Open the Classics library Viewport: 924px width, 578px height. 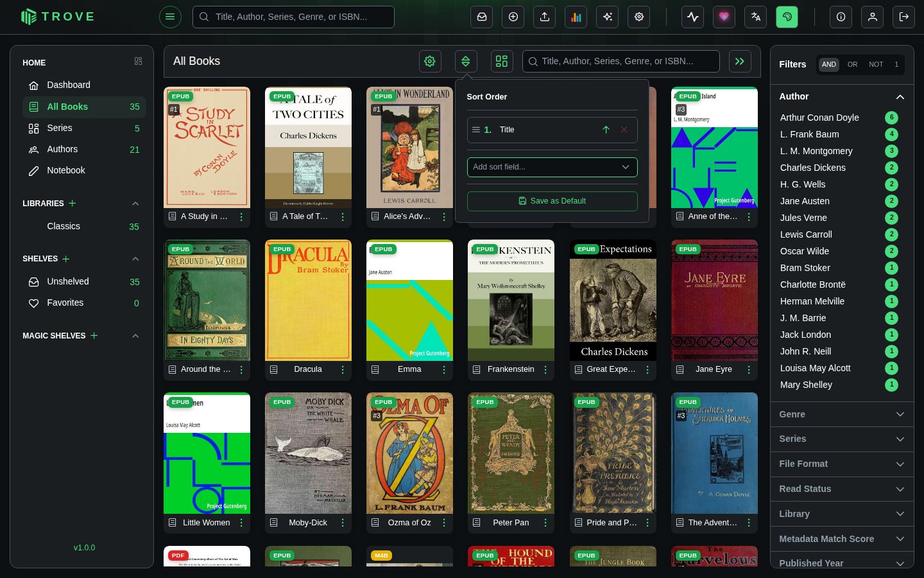coord(84,227)
